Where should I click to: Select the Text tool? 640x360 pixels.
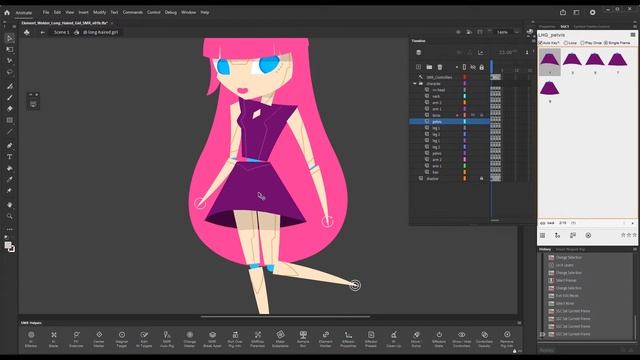tap(9, 157)
